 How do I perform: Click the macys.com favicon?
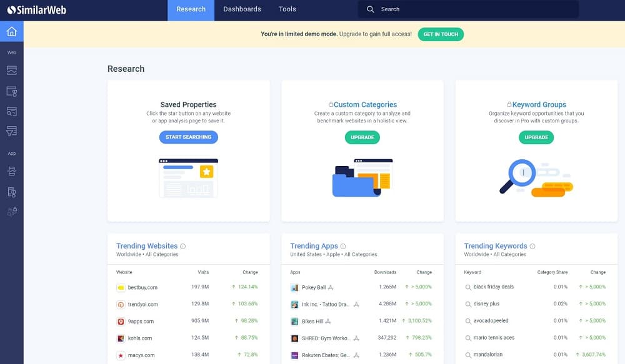pyautogui.click(x=121, y=355)
